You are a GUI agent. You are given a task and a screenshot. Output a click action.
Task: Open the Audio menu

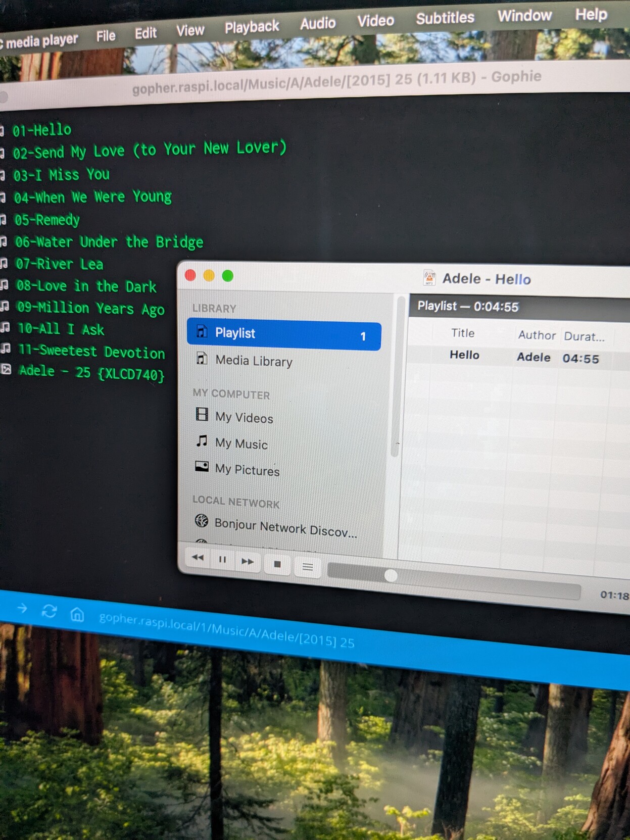coord(318,23)
